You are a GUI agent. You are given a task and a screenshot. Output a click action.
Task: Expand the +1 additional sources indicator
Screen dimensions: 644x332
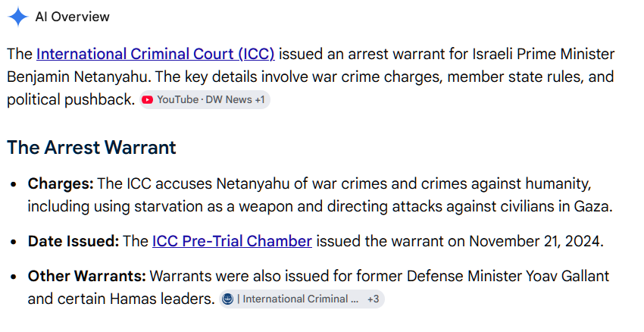(260, 100)
